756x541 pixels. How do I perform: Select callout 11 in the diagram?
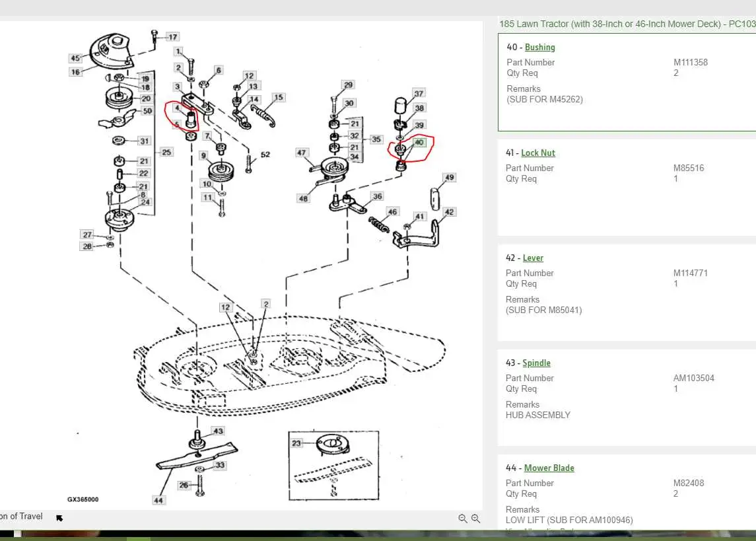pos(207,198)
